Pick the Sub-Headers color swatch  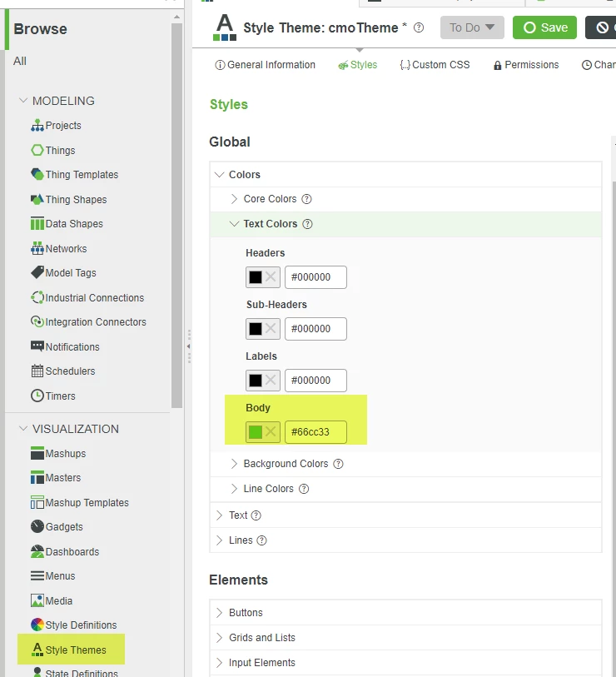256,329
